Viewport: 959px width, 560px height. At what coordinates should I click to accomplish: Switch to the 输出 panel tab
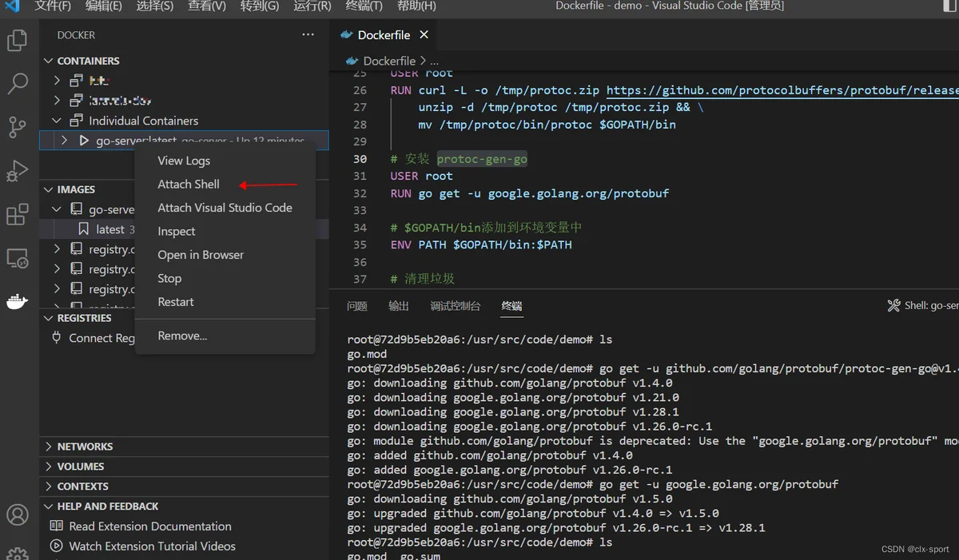coord(399,306)
